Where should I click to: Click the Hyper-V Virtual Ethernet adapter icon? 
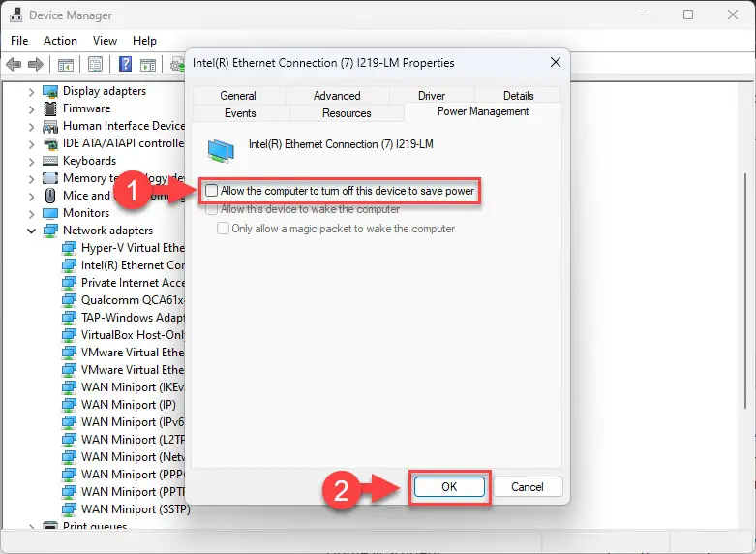(x=69, y=248)
